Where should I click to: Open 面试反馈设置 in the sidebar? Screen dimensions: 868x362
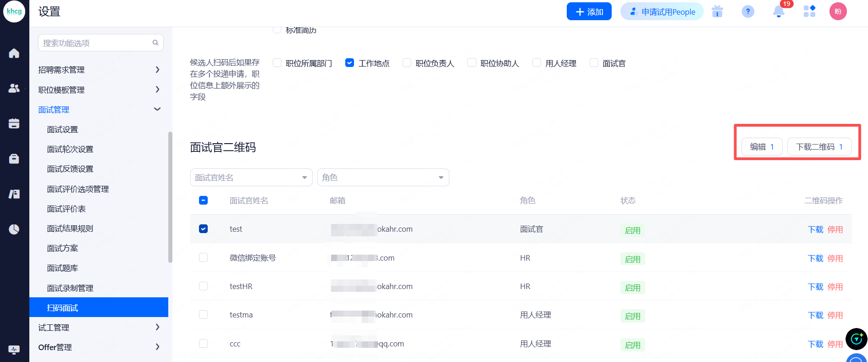[70, 169]
